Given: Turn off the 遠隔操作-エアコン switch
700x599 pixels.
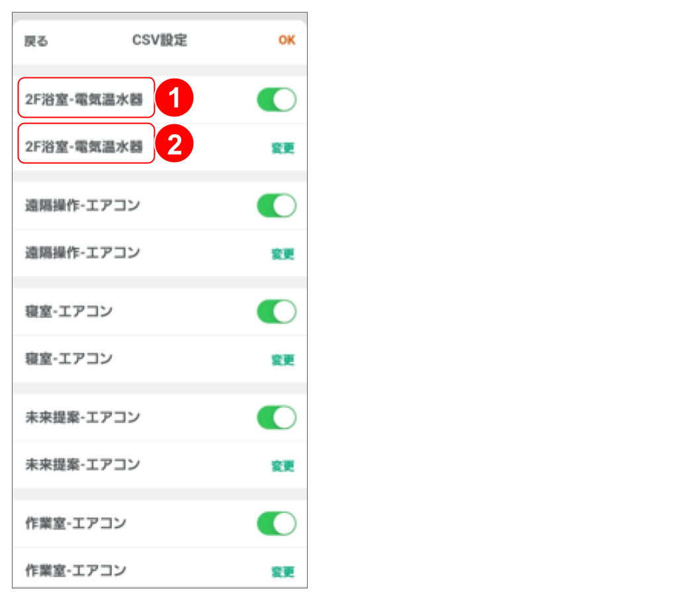Looking at the screenshot, I should click(277, 205).
